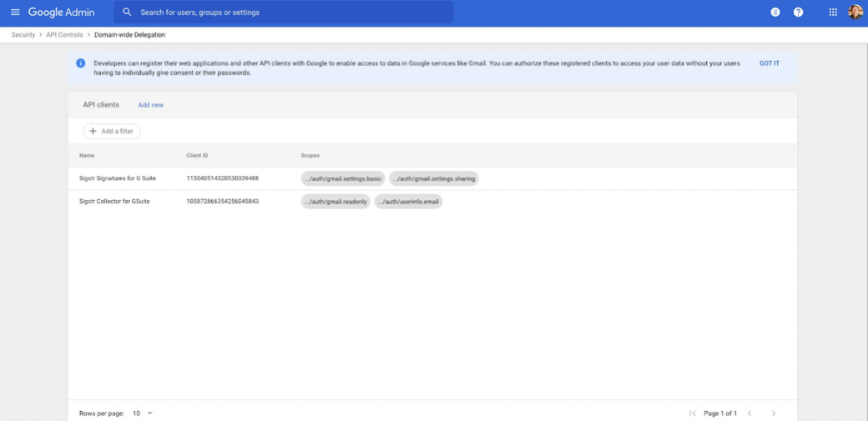Click the Add a filter chip
Viewport: 868px width, 421px height.
(112, 131)
